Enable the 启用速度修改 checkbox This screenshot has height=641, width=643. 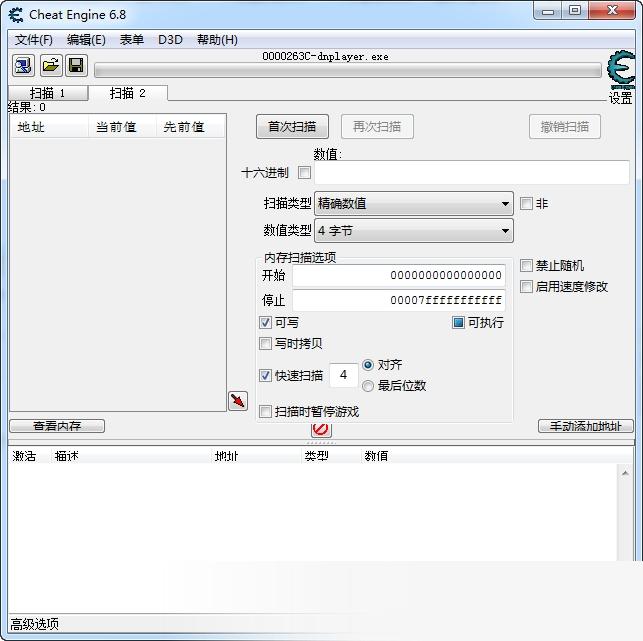[x=526, y=286]
